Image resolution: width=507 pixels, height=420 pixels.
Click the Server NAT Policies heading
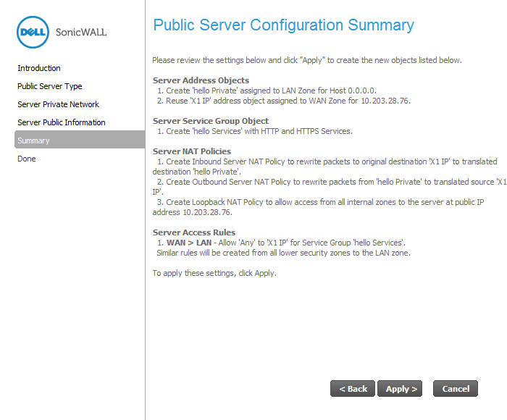[x=192, y=151]
